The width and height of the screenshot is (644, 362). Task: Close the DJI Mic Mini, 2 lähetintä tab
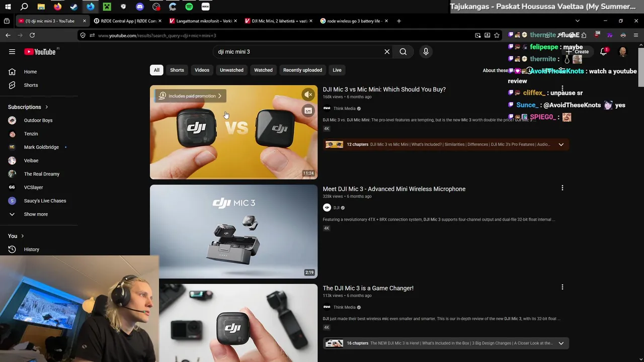coord(310,21)
